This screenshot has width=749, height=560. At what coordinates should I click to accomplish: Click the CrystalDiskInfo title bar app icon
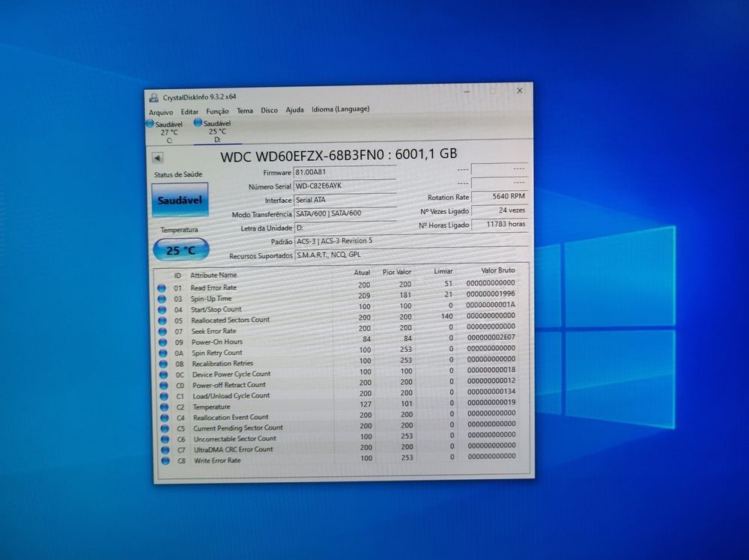pos(154,98)
